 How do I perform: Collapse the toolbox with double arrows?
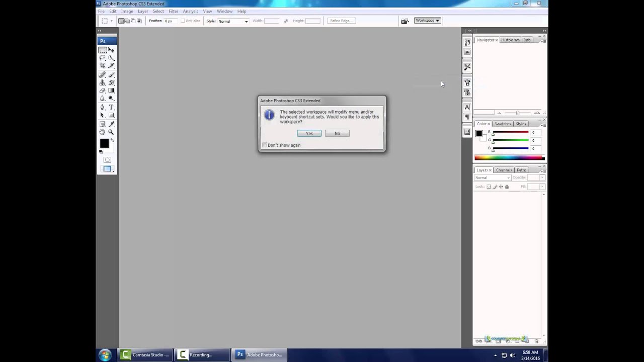coord(100,31)
